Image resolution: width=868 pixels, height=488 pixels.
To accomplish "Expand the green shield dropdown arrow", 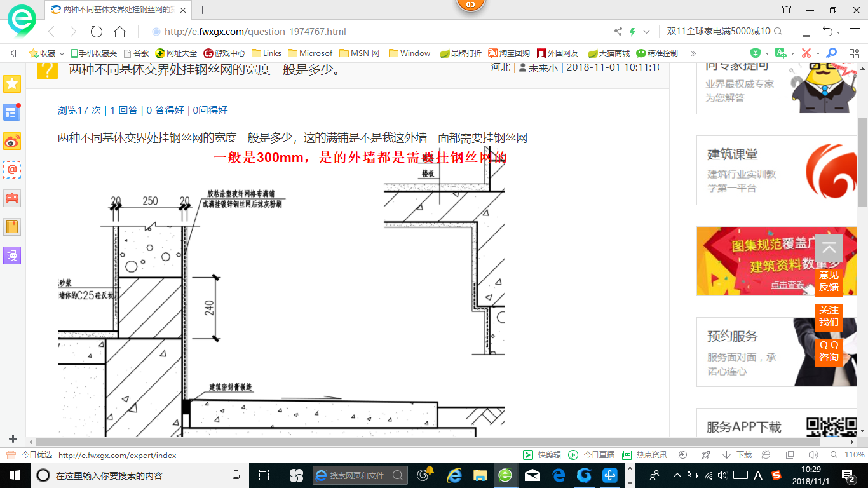I will coord(767,54).
